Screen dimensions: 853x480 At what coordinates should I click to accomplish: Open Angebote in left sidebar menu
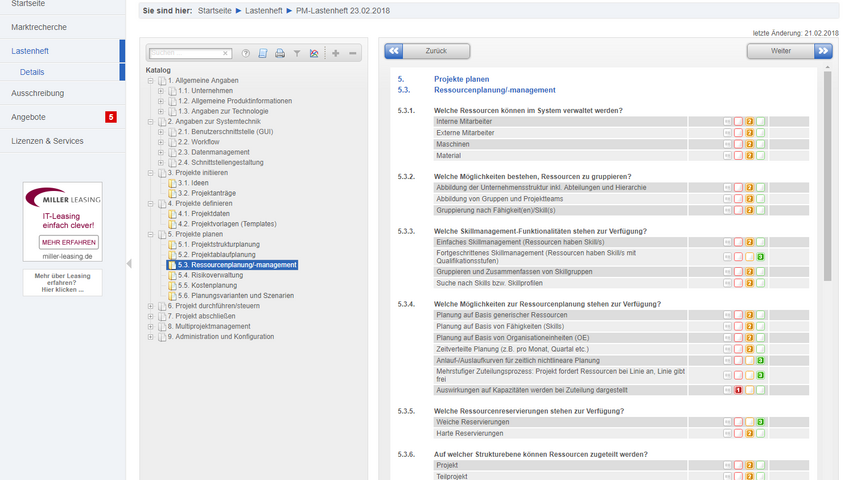tap(28, 117)
